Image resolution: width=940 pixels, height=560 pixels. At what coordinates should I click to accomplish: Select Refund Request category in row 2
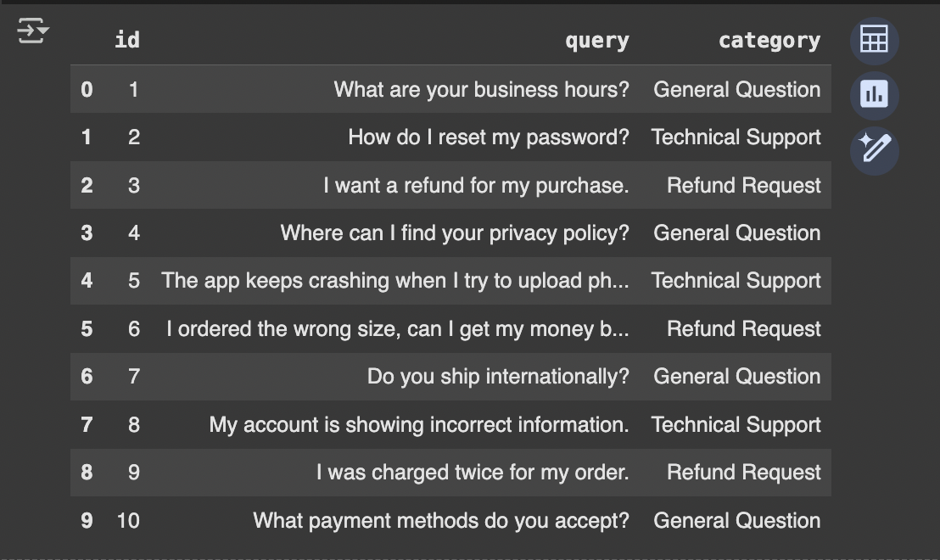click(744, 185)
